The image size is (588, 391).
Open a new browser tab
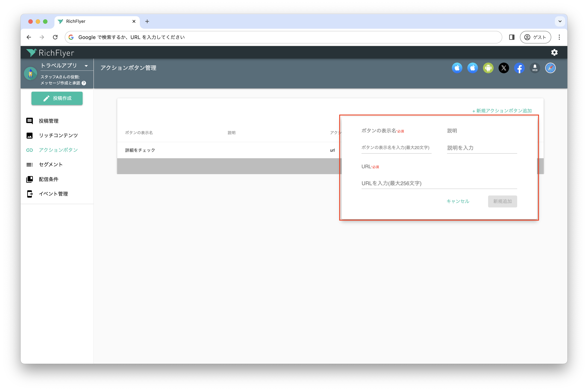click(x=147, y=21)
